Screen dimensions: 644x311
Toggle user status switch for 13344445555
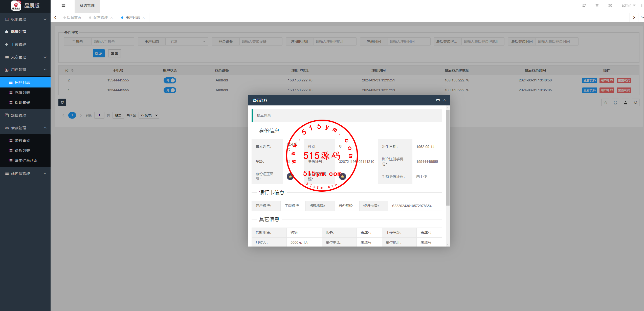pos(170,90)
